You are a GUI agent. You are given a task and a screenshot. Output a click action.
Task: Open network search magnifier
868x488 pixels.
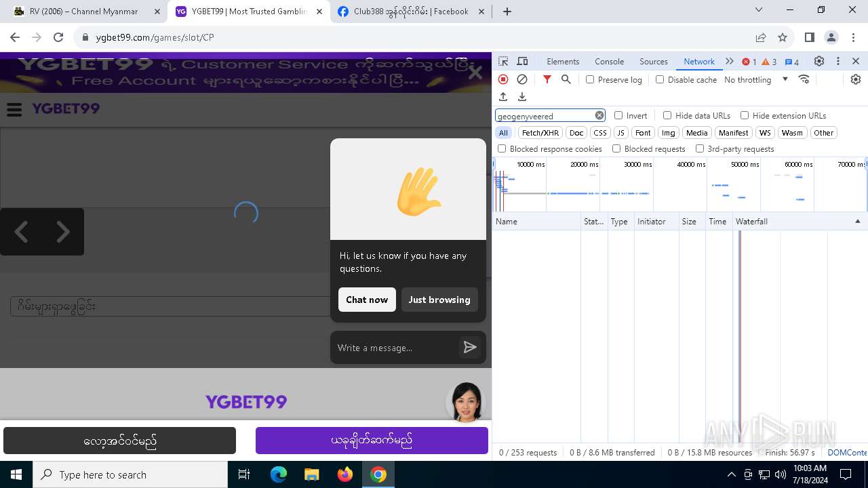566,79
